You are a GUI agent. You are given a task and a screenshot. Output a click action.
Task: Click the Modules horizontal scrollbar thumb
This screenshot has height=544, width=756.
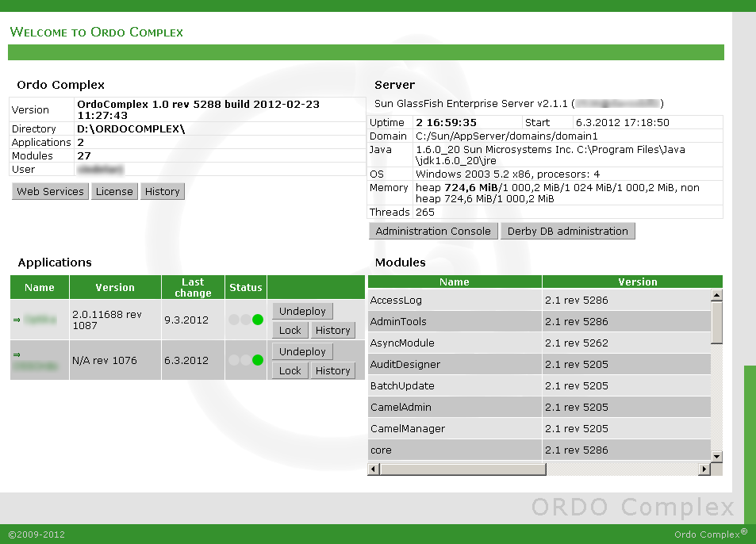(x=462, y=469)
